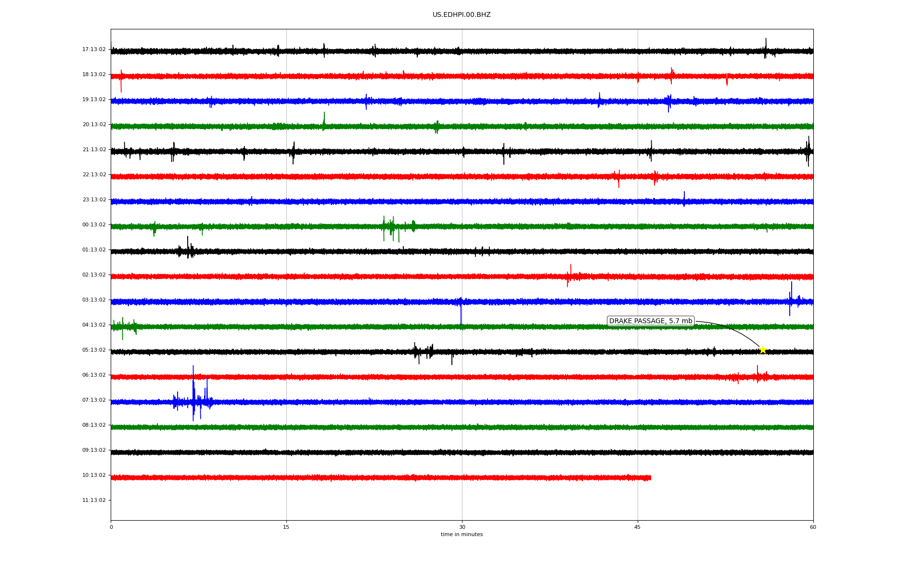The image size is (924, 578).
Task: Select the 11:13:02 time label
Action: [x=94, y=500]
